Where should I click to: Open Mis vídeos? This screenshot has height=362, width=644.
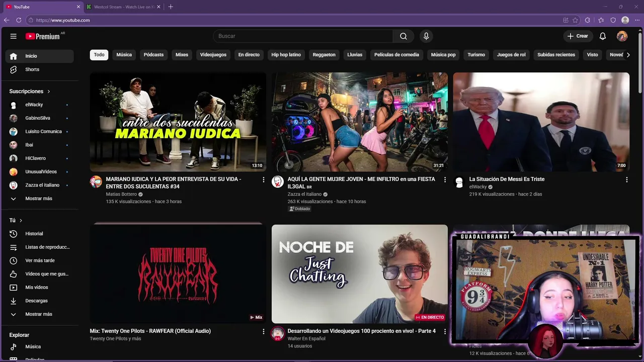pyautogui.click(x=39, y=287)
